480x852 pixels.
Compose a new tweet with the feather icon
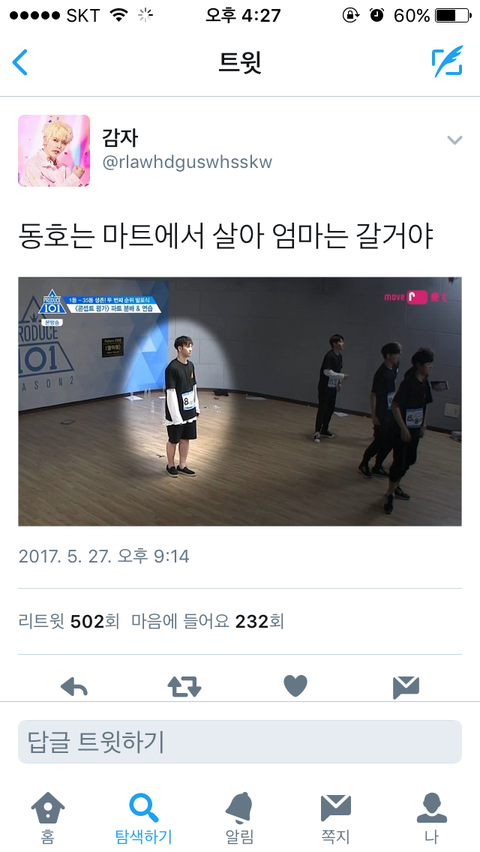click(x=447, y=61)
